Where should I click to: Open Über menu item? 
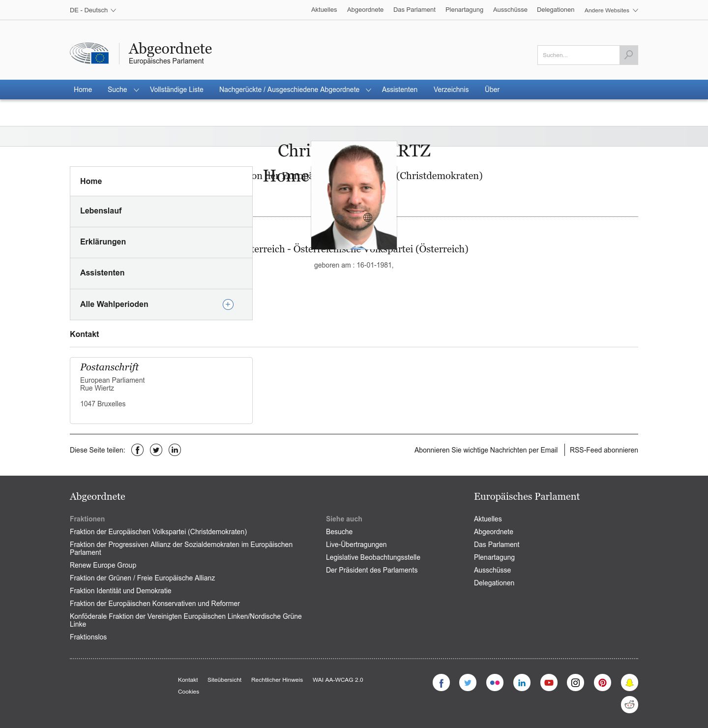(492, 90)
